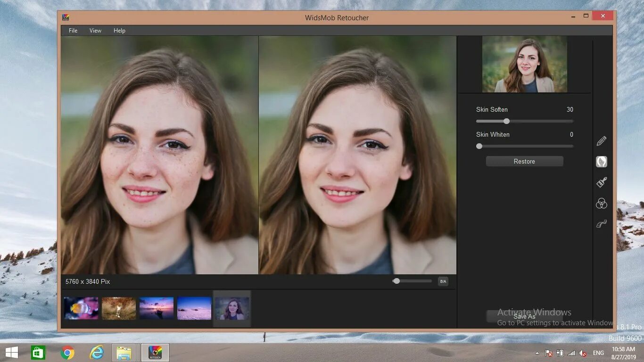Select the sunset boat thumbnail
Viewport: 644px width, 362px height.
coord(157,308)
